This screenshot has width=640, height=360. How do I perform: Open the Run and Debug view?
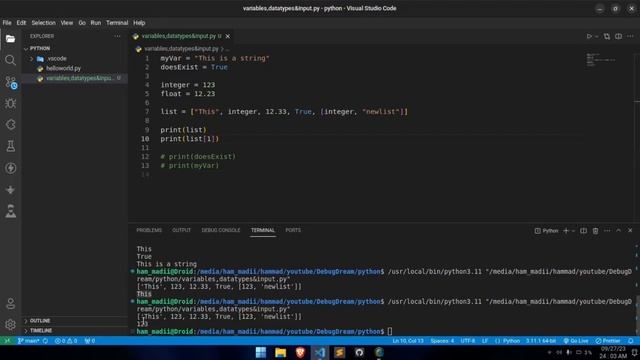point(11,103)
